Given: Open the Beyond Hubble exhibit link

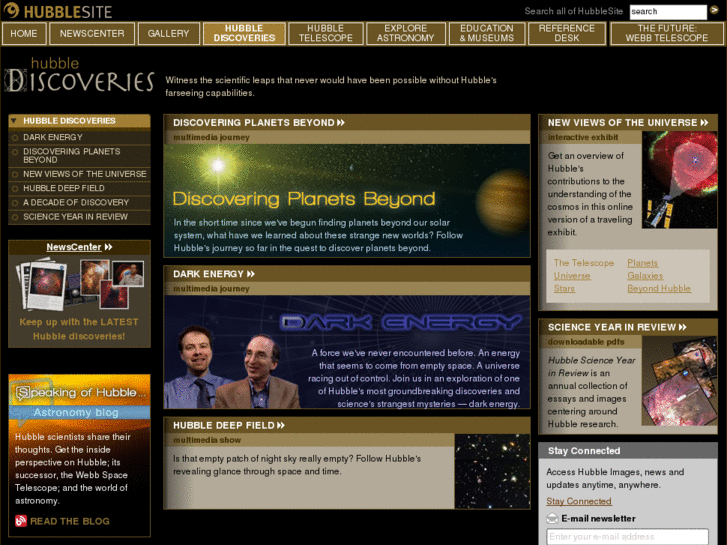Looking at the screenshot, I should [659, 289].
